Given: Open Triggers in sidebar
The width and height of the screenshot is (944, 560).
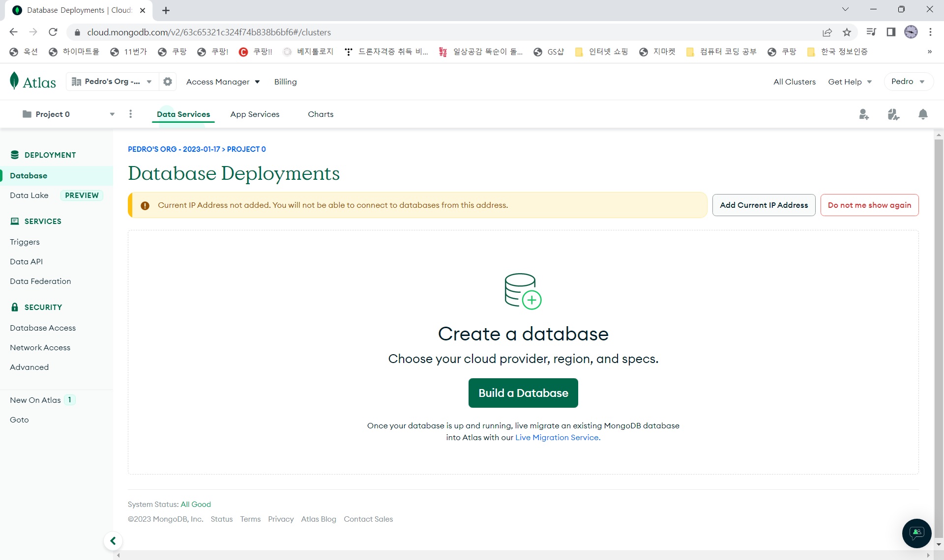Looking at the screenshot, I should tap(25, 242).
